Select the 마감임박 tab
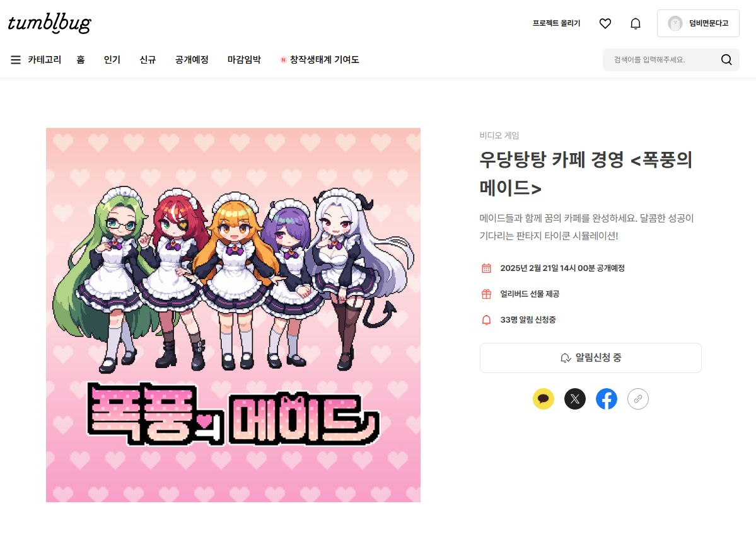The height and width of the screenshot is (552, 756). click(244, 60)
